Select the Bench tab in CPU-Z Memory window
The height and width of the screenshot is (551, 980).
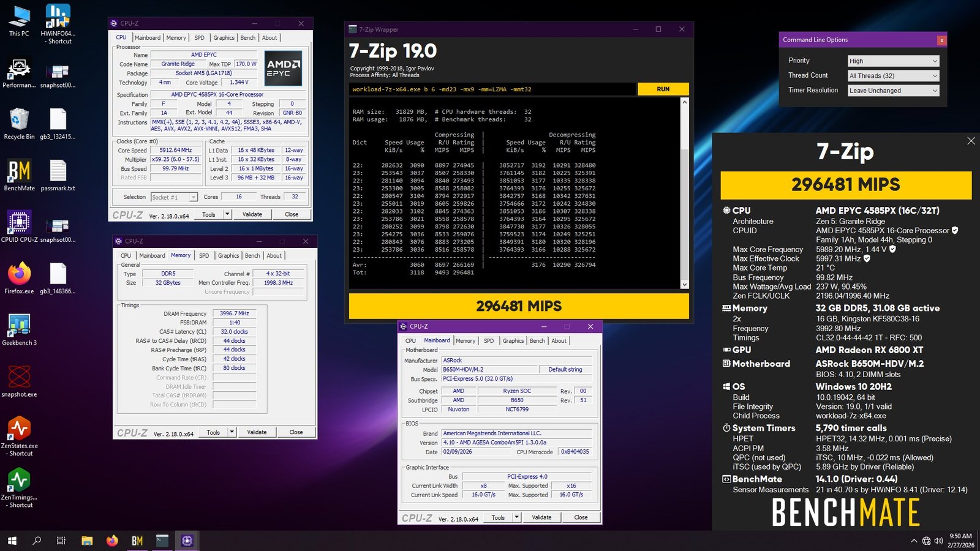pyautogui.click(x=252, y=256)
